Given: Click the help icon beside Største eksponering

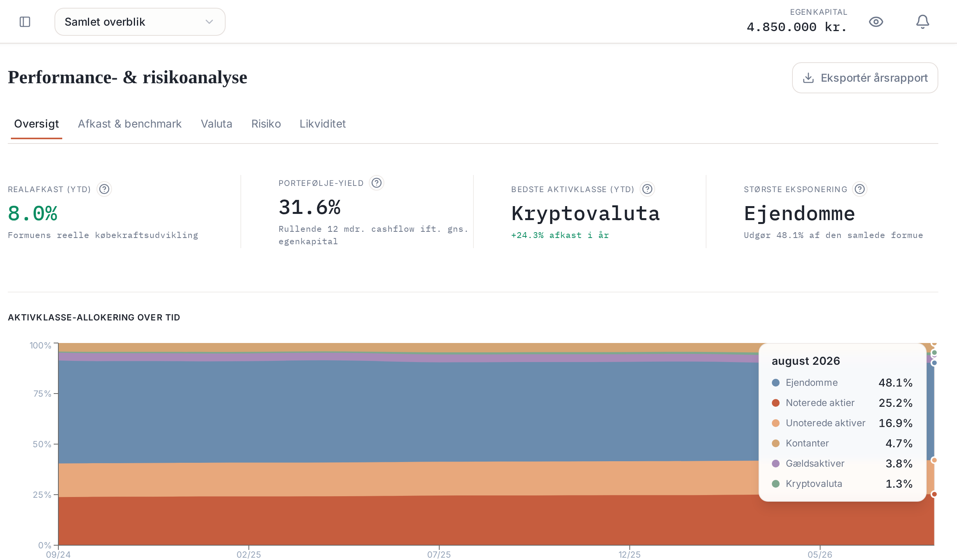Looking at the screenshot, I should coord(860,189).
